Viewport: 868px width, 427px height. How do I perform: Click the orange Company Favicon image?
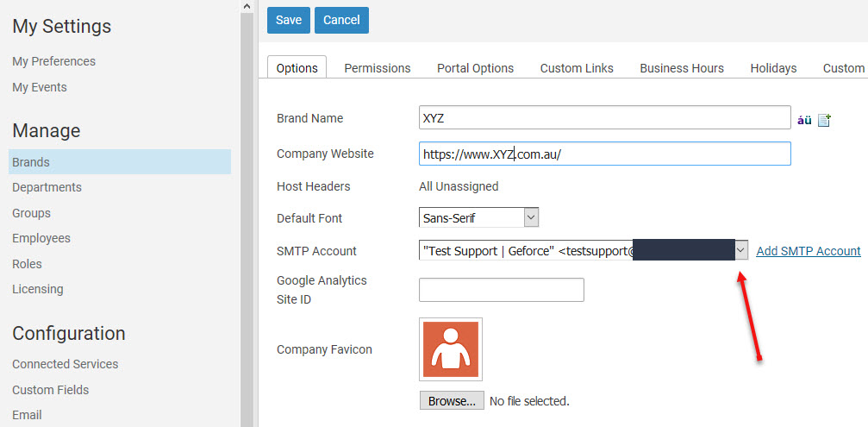pyautogui.click(x=451, y=349)
